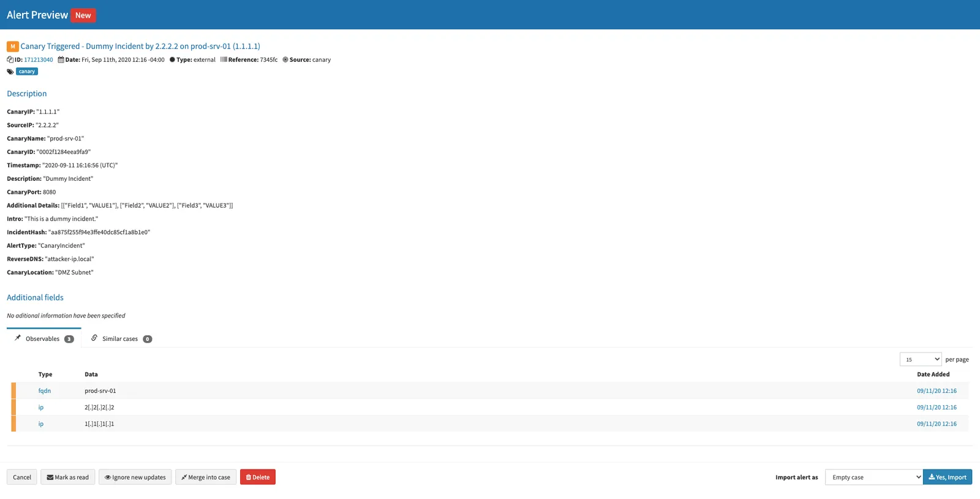Click the tags icon beside canary tag
Viewport: 980px width, 499px height.
coord(10,72)
